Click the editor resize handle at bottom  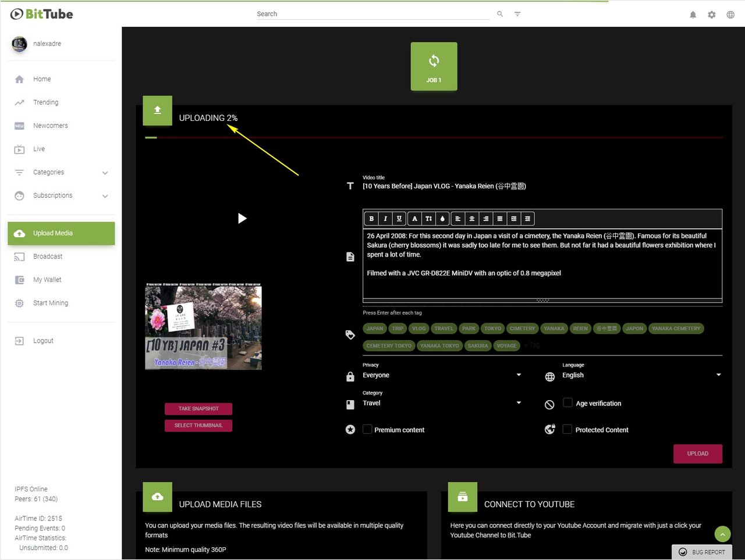(542, 301)
